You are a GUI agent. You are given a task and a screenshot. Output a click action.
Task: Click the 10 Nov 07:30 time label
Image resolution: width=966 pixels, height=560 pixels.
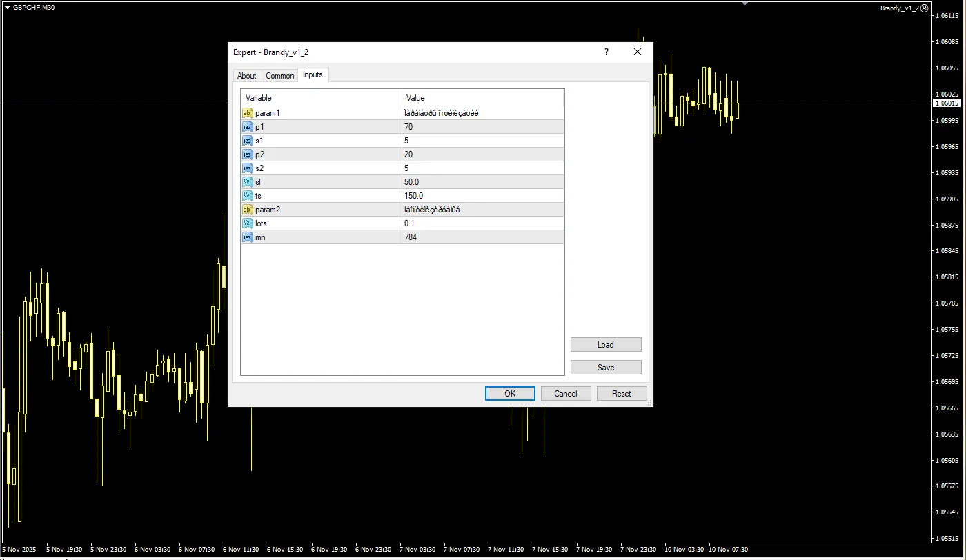(728, 550)
